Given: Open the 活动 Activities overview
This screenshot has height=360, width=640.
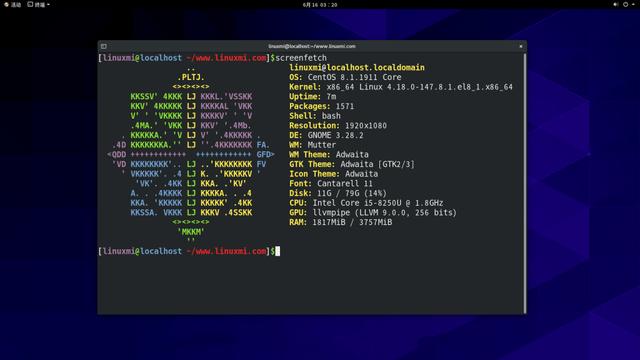Looking at the screenshot, I should click(x=12, y=4).
